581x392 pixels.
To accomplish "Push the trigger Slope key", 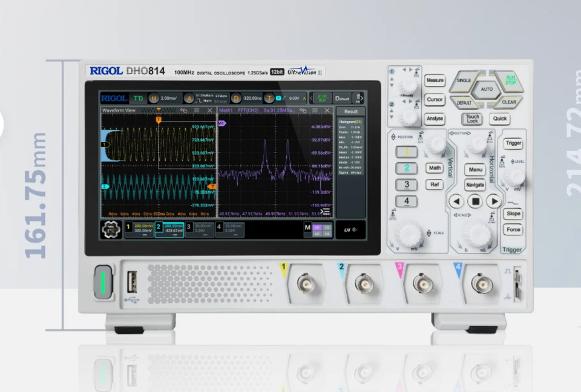I will (513, 214).
